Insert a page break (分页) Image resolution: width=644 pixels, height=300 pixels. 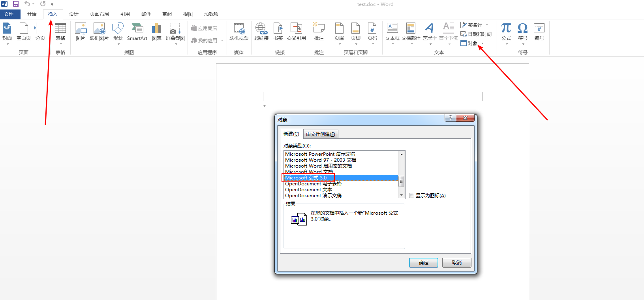(40, 32)
